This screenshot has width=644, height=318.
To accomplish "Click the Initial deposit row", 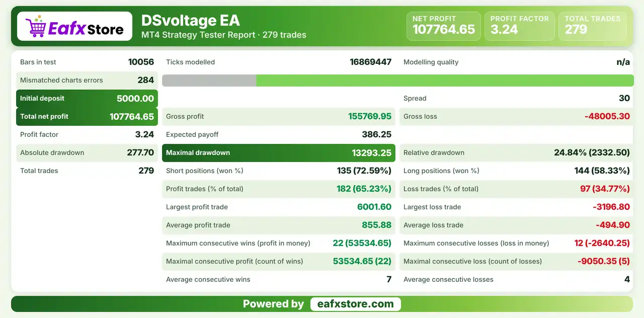I will click(87, 99).
